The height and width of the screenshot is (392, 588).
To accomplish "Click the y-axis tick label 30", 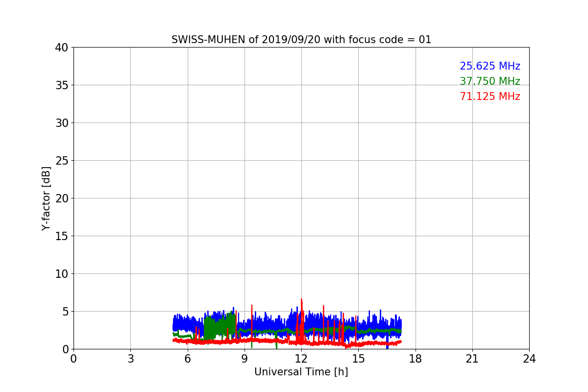I will click(x=62, y=123).
